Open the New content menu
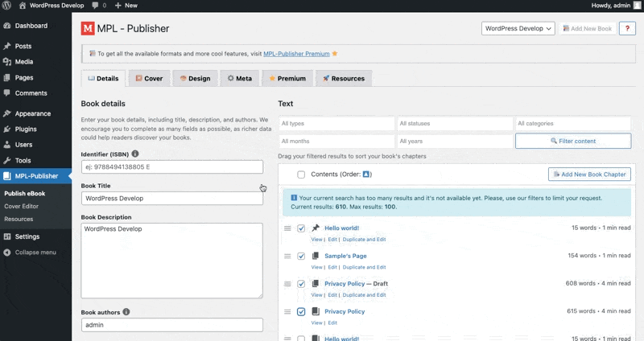This screenshot has height=341, width=644. coord(126,6)
